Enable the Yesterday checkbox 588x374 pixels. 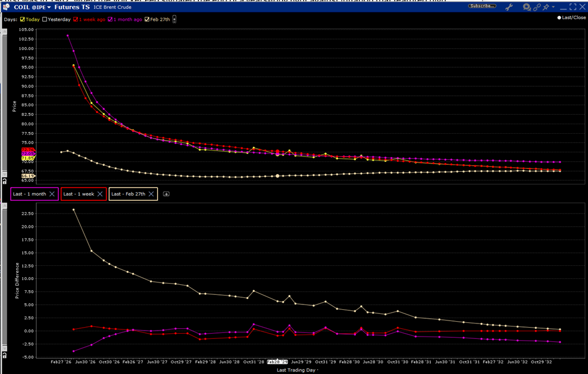45,18
